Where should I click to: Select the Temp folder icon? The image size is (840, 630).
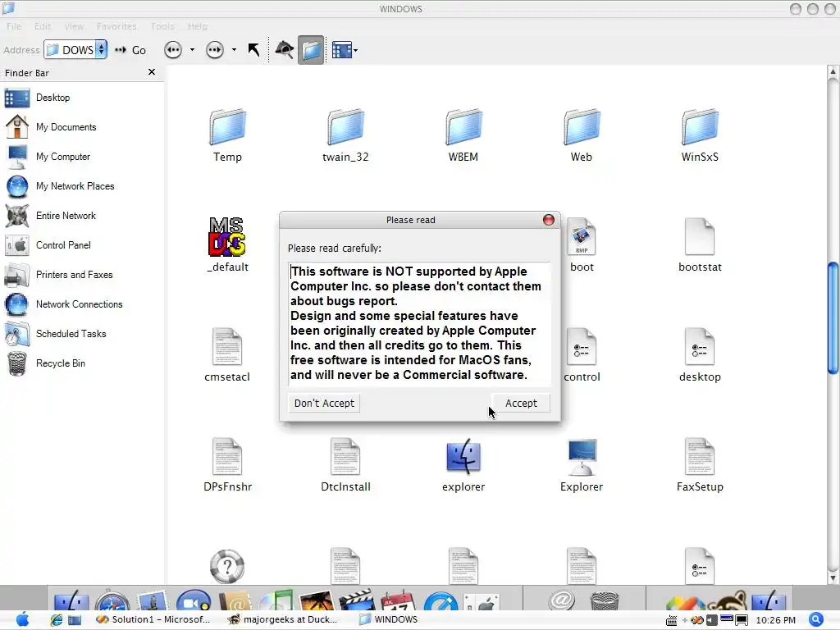pyautogui.click(x=228, y=127)
